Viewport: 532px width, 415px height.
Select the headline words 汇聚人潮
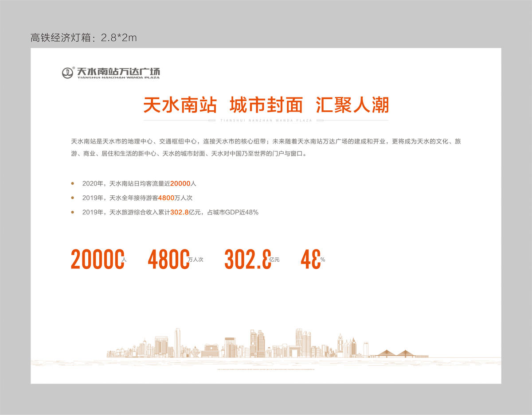(352, 105)
